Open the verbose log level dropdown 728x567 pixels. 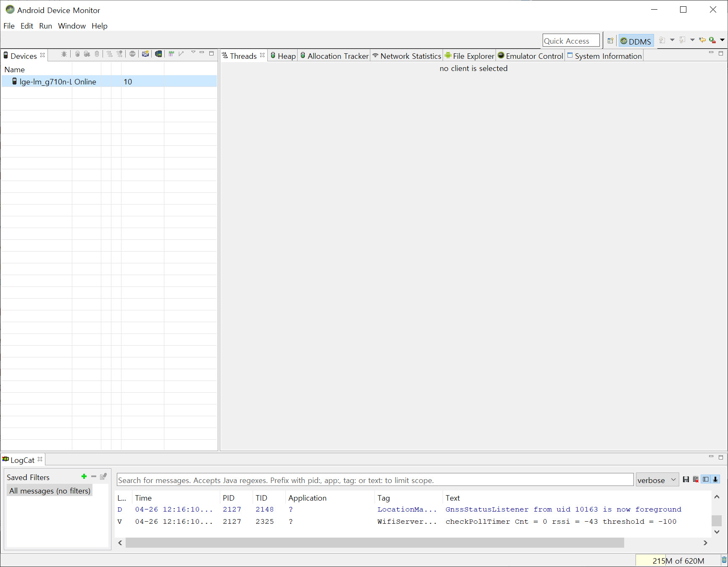point(657,480)
